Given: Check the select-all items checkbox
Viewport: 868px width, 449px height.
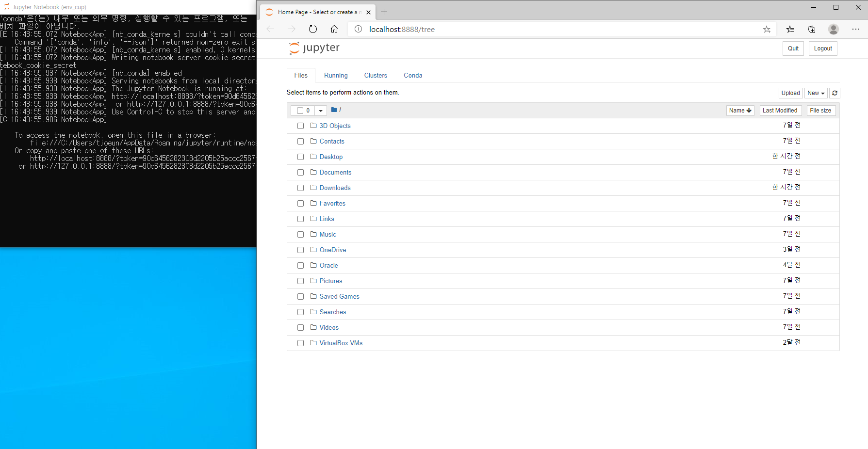Looking at the screenshot, I should click(300, 111).
